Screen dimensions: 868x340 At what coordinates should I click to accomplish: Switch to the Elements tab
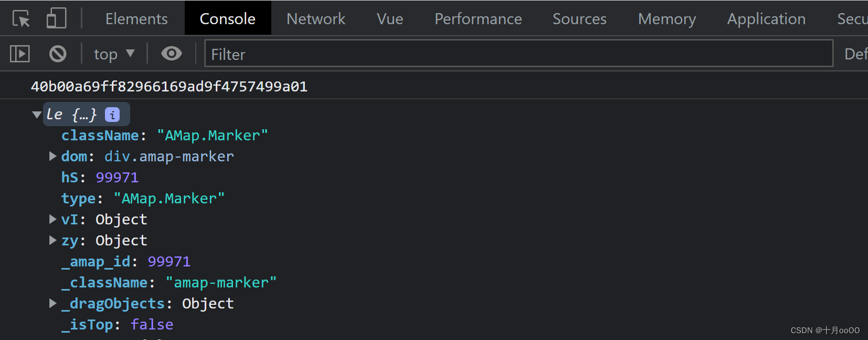tap(136, 19)
